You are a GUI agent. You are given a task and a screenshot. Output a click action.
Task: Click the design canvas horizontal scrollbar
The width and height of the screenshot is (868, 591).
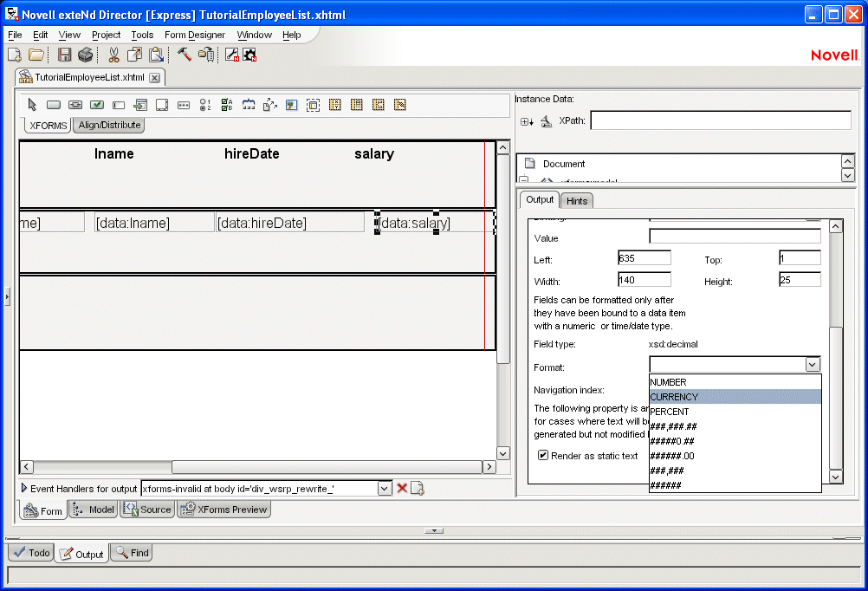pyautogui.click(x=258, y=467)
